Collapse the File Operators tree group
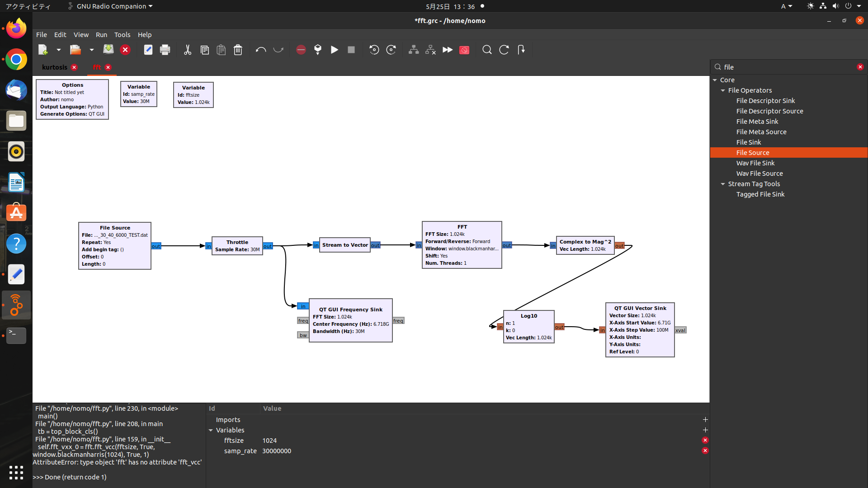 click(x=723, y=90)
